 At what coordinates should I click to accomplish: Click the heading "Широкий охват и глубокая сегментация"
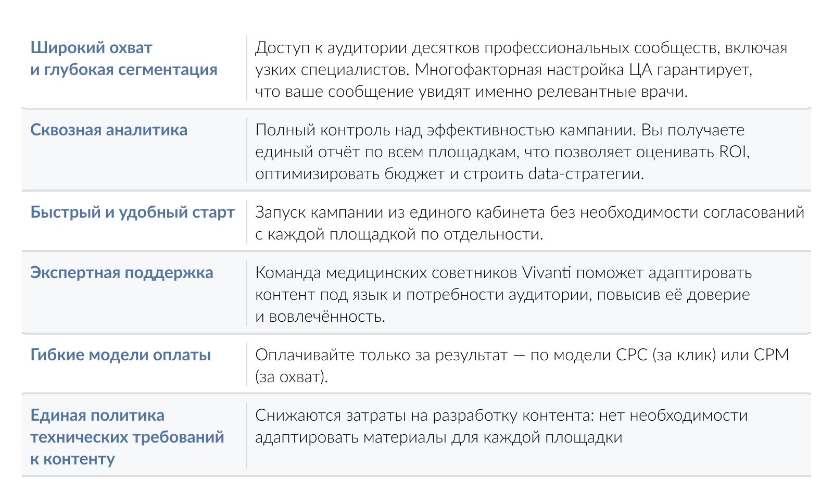124,58
